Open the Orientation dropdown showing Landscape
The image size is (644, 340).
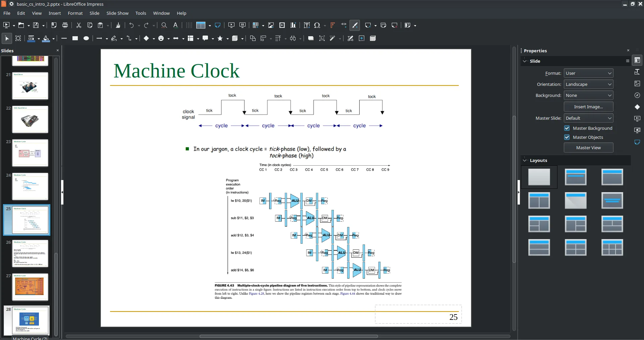click(x=588, y=84)
